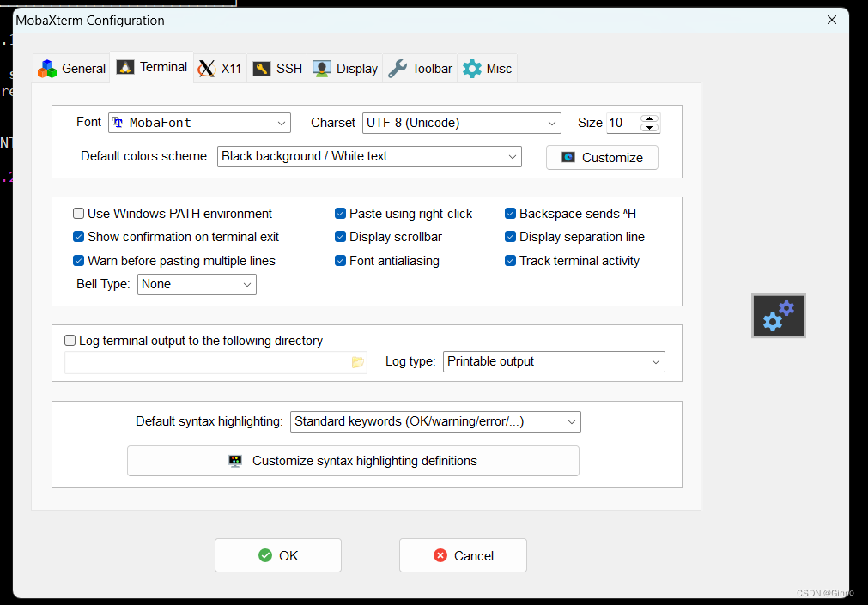Open the Toolbar tab

pyautogui.click(x=420, y=69)
